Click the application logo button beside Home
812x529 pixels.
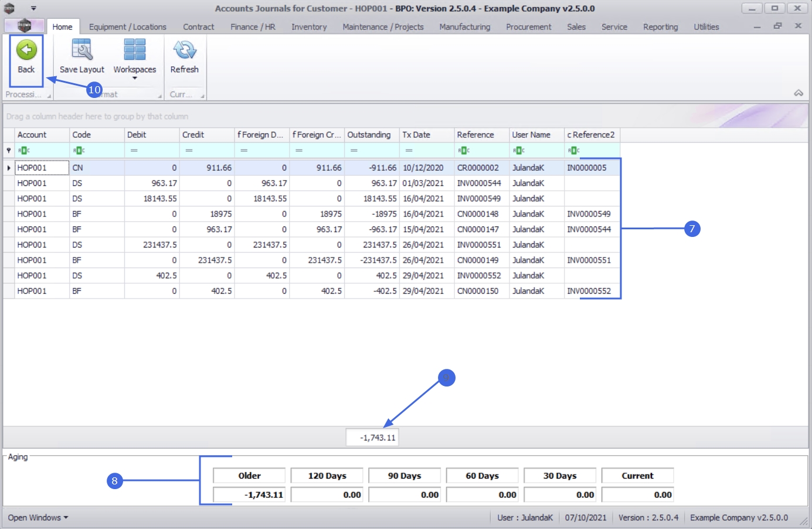click(x=24, y=26)
